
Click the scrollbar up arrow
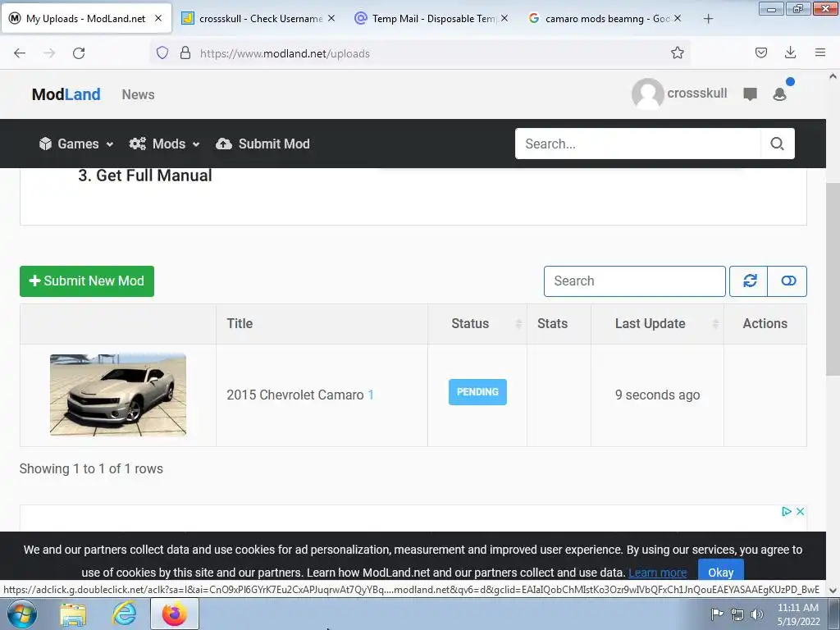click(833, 76)
